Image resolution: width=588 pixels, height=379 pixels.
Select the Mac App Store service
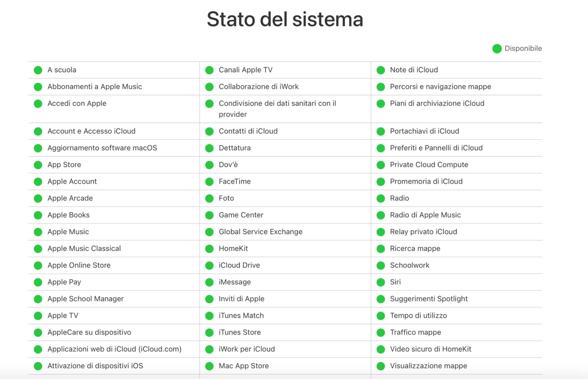[x=244, y=366]
